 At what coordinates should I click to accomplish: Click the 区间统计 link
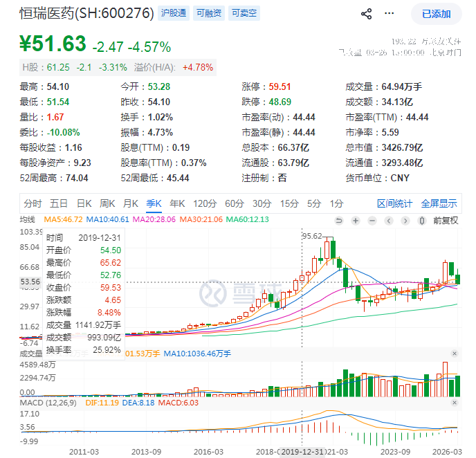394,203
